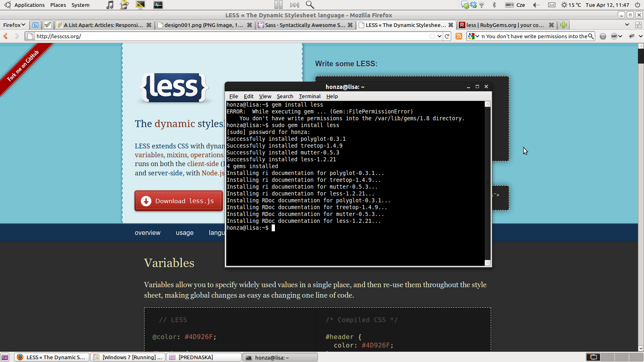The image size is (644, 362).
Task: Click the Download less.js button
Action: point(179,201)
